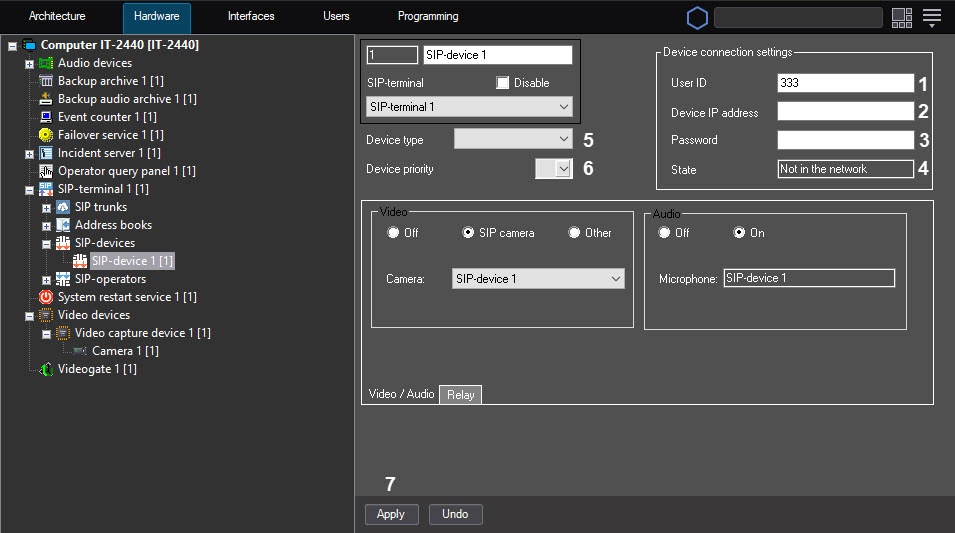This screenshot has height=533, width=955.
Task: Expand the SIP trunks tree node
Action: (x=46, y=207)
